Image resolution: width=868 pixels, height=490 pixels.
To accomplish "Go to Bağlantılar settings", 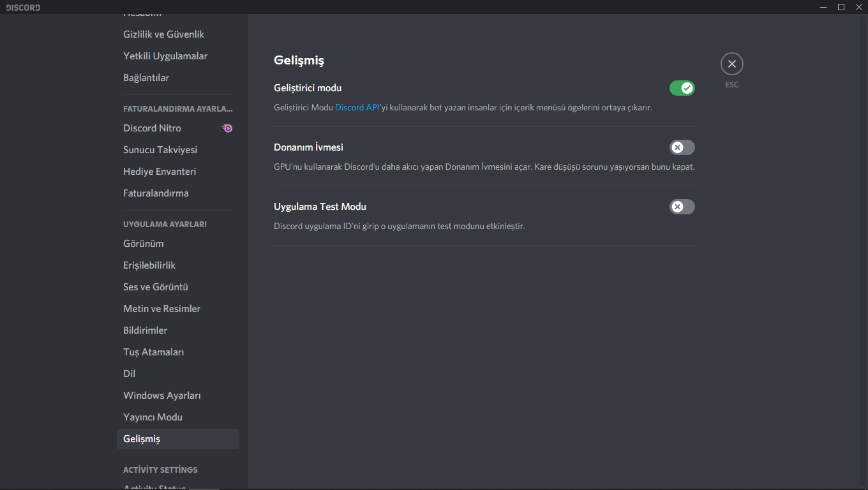I will pyautogui.click(x=146, y=78).
